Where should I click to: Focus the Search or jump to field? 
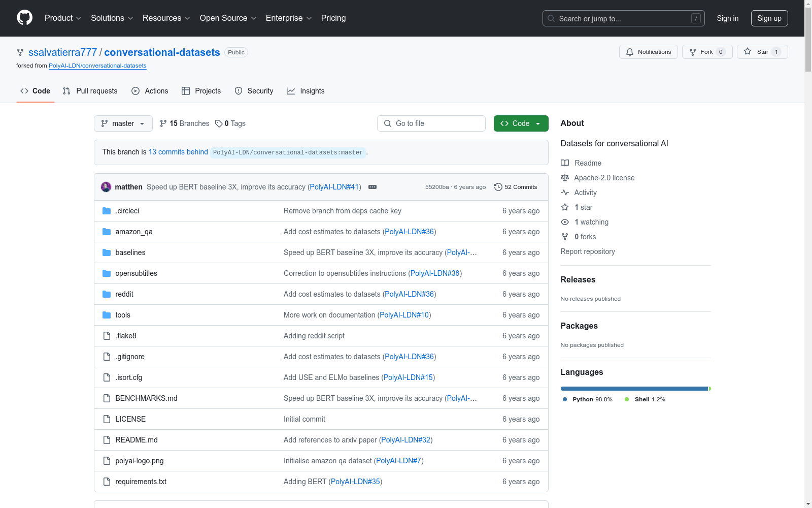624,18
